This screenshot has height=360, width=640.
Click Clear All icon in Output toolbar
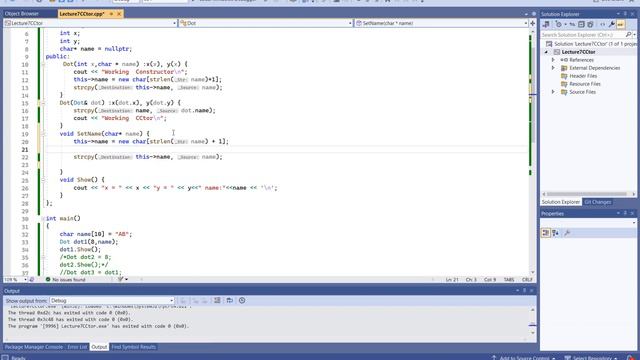coord(217,300)
